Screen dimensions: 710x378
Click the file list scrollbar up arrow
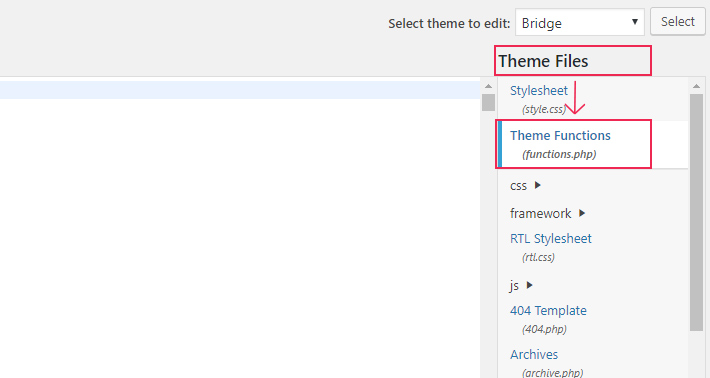696,86
